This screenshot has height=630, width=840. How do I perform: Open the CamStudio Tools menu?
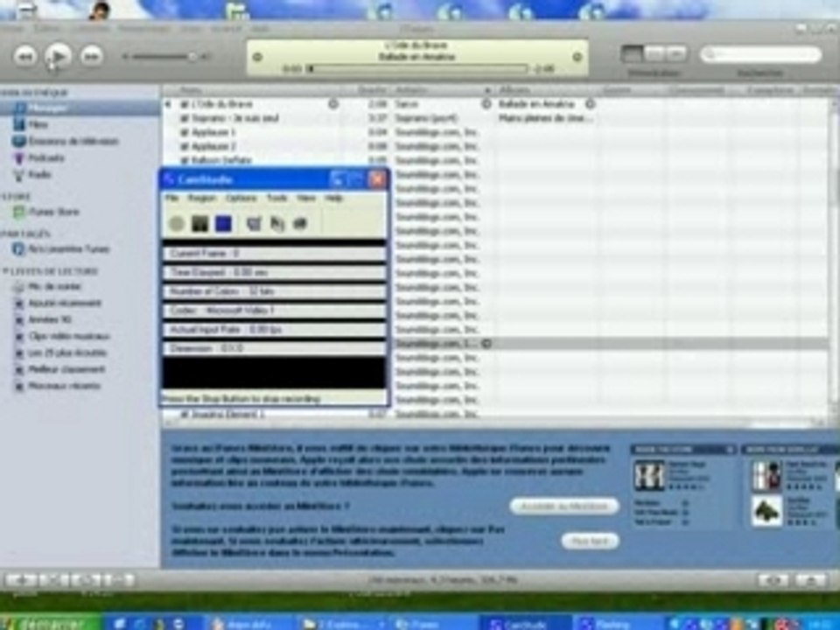click(x=277, y=199)
